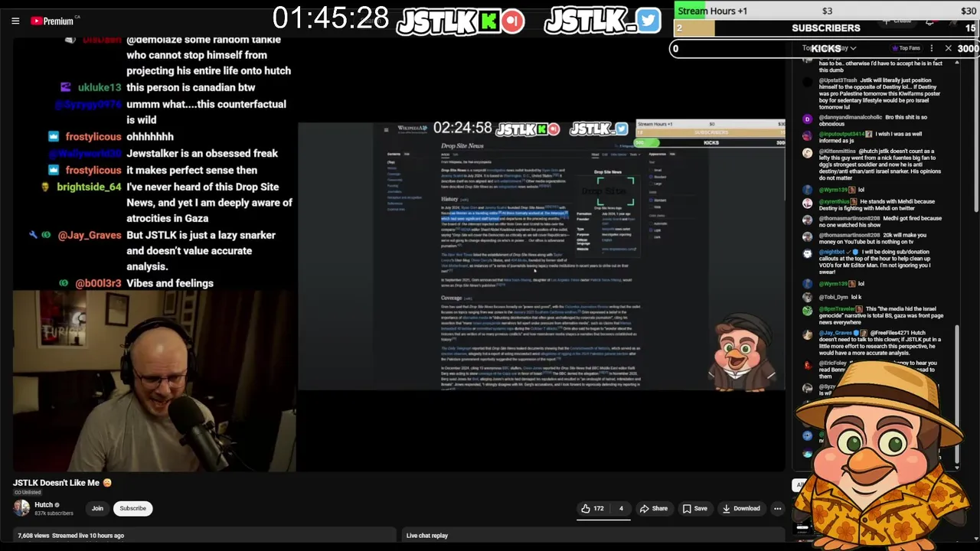Select chat user @Upstat3Trash

(838, 80)
